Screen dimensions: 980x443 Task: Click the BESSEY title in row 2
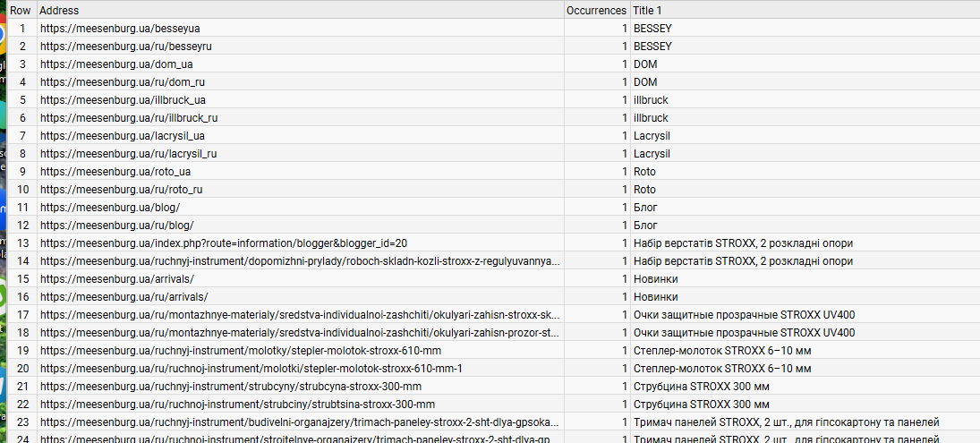pyautogui.click(x=652, y=47)
